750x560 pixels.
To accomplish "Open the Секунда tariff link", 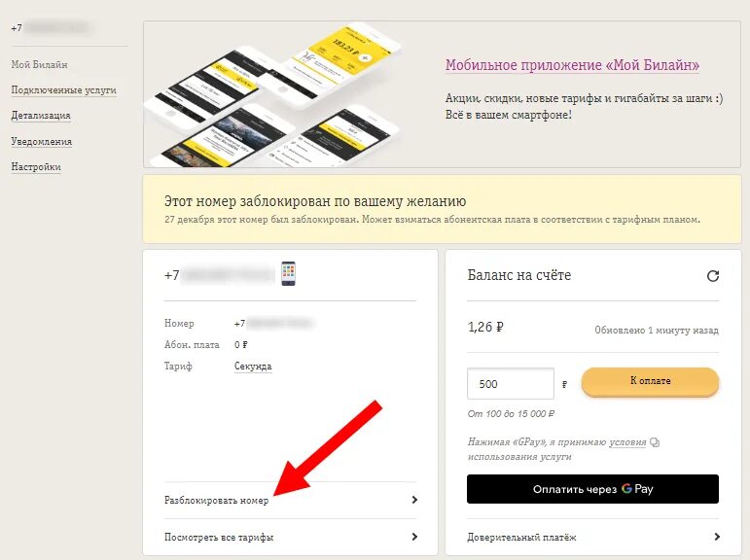I will tap(253, 367).
